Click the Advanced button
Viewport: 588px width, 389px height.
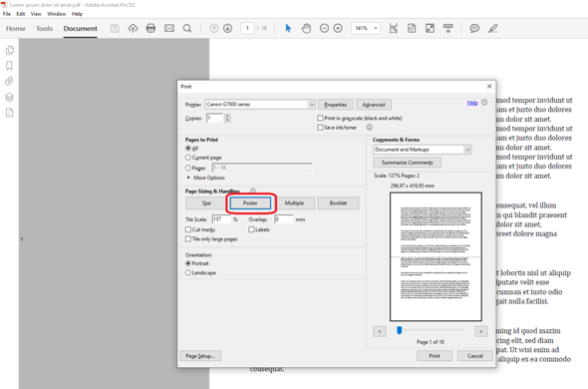(x=374, y=105)
